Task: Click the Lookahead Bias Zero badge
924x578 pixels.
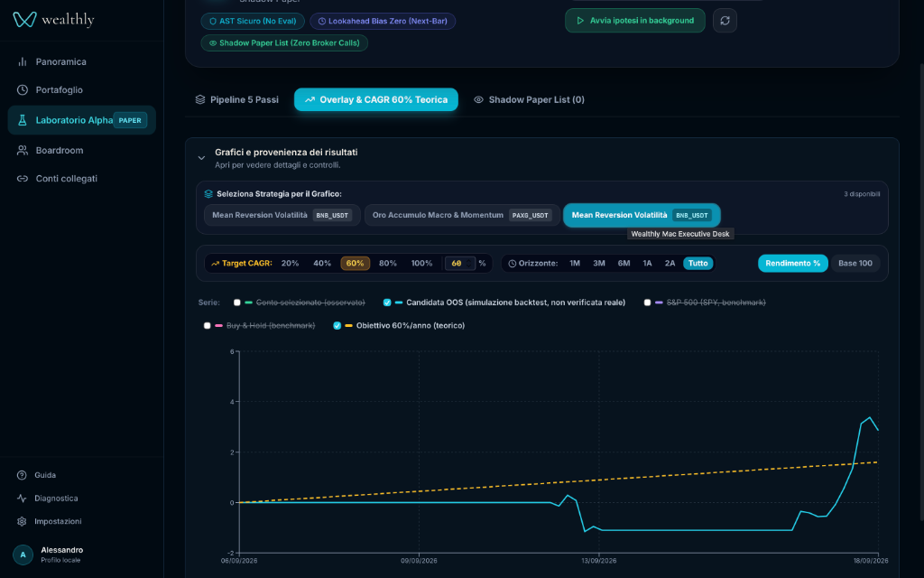Action: click(383, 21)
